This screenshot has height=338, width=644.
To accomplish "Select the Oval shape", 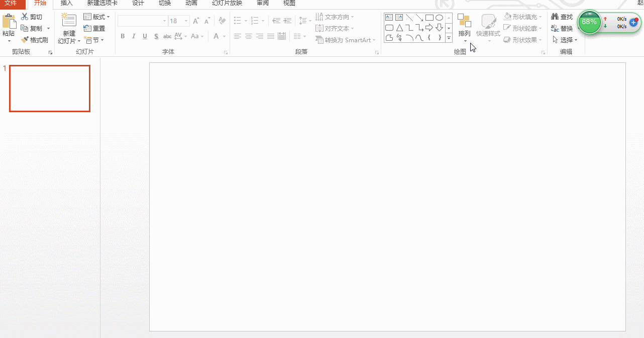I will point(440,17).
